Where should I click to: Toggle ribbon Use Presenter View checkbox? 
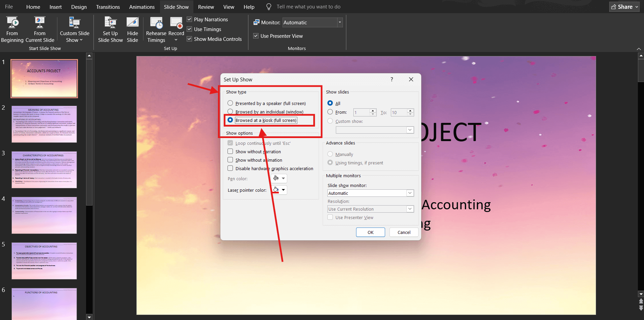(256, 36)
